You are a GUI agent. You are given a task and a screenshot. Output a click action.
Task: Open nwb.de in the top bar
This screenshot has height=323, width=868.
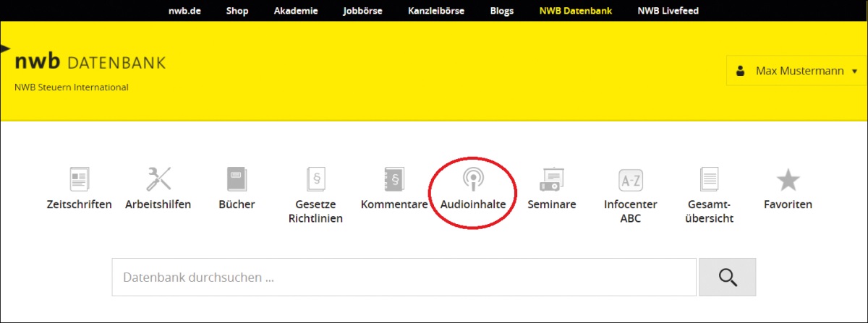click(x=184, y=11)
